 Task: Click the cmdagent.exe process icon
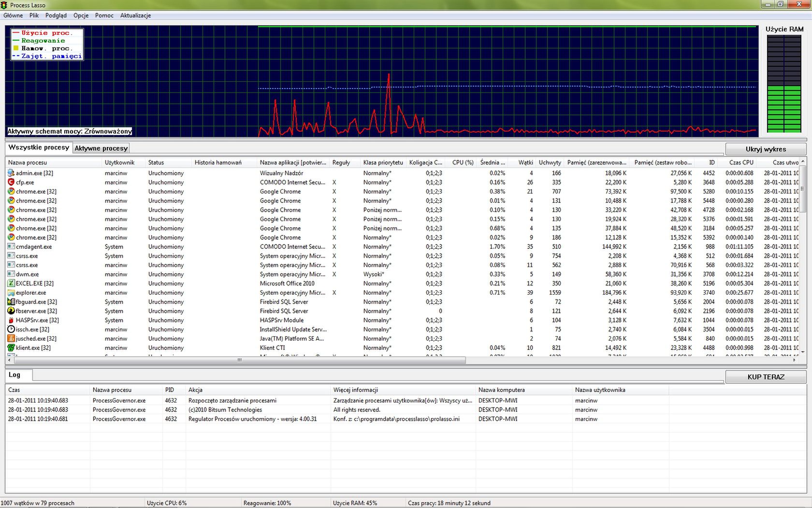click(11, 246)
